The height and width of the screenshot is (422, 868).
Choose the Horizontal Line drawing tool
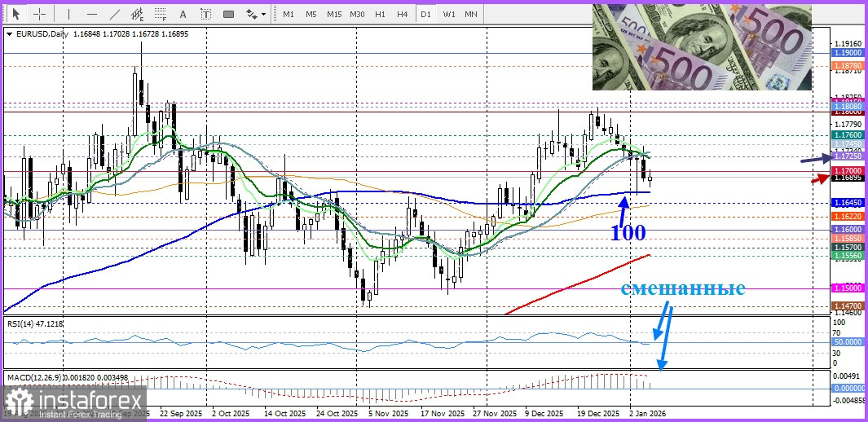[92, 14]
